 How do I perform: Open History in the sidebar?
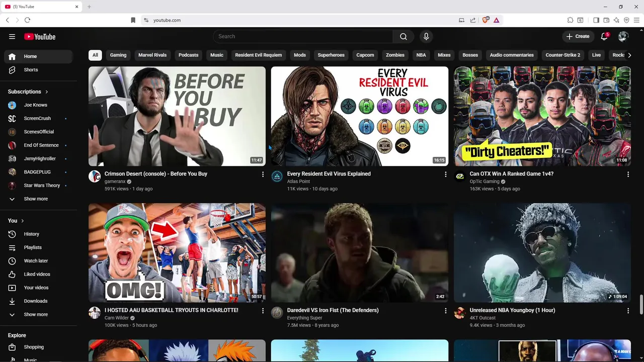pyautogui.click(x=38, y=234)
